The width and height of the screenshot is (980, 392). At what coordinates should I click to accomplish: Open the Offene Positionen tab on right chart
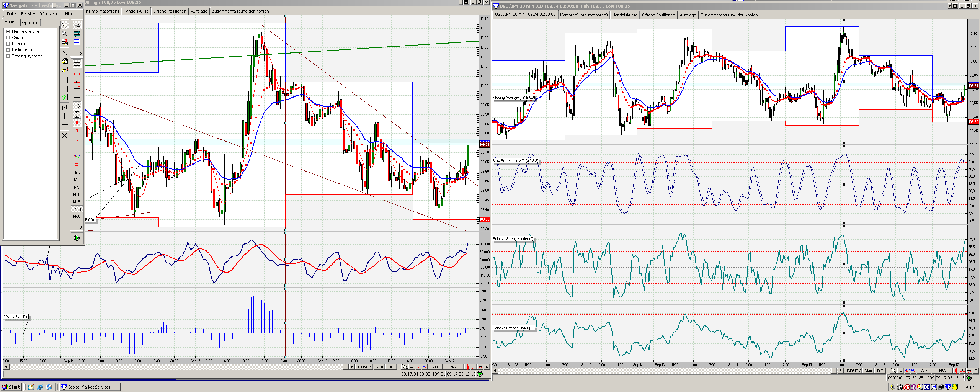coord(658,15)
